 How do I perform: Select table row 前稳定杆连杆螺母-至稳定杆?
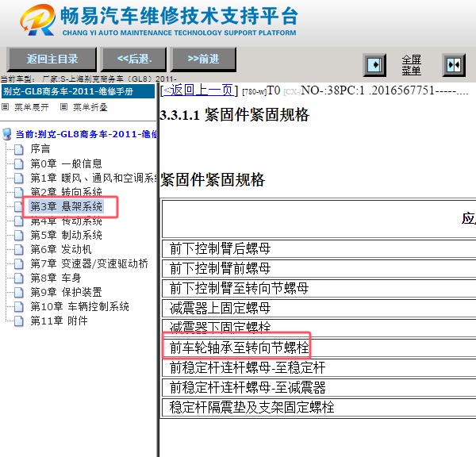click(x=319, y=367)
